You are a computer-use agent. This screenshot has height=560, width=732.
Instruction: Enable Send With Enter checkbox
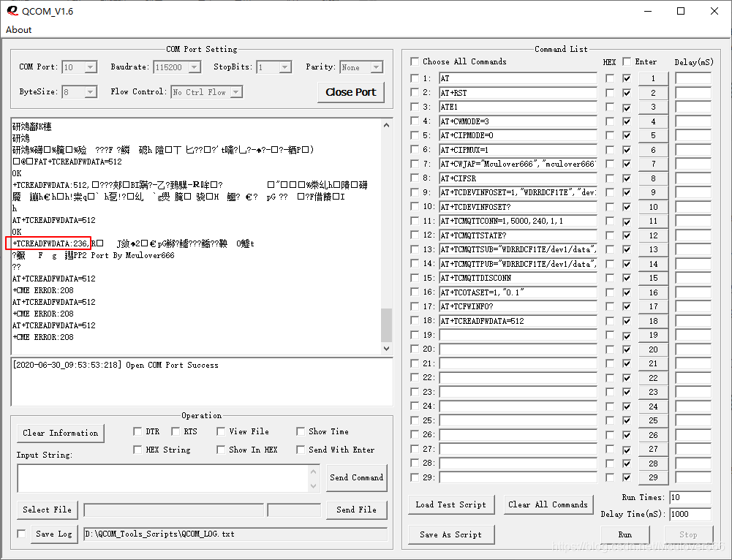[301, 450]
